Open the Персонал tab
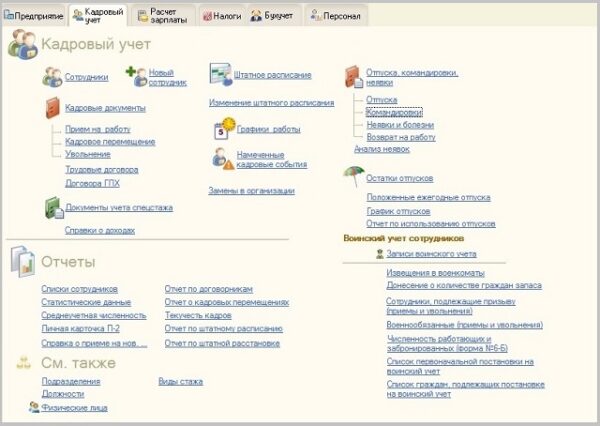The height and width of the screenshot is (426, 600). pyautogui.click(x=336, y=16)
